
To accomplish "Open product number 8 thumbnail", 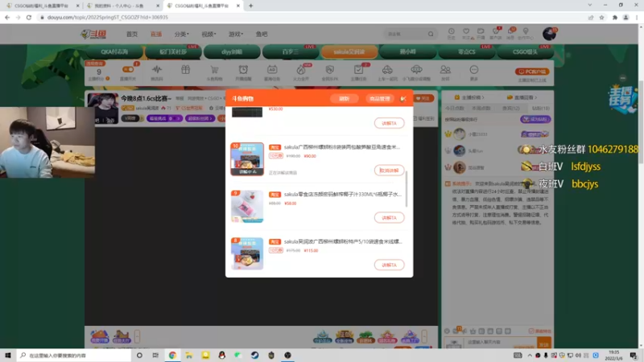I will tap(247, 253).
